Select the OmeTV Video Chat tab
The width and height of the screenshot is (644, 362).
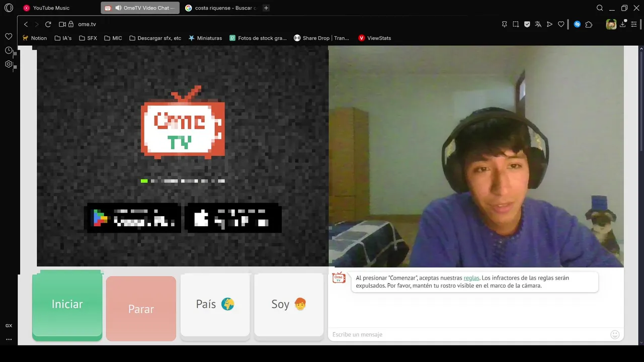tap(140, 8)
